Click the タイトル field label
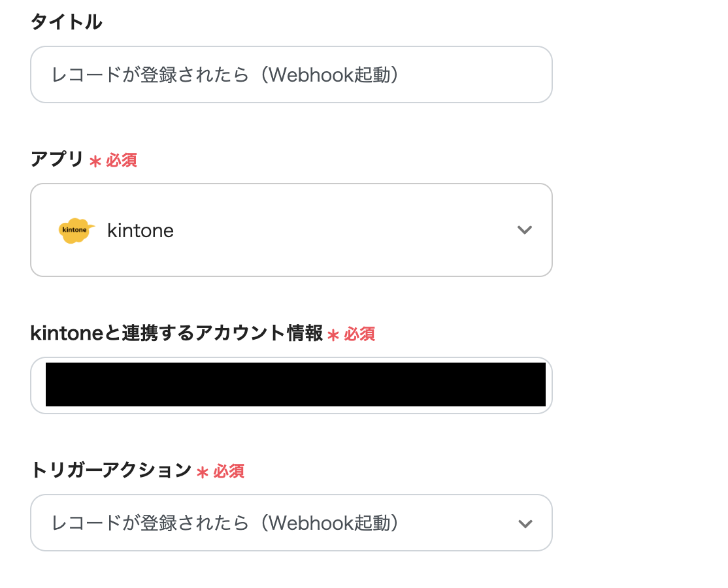 (x=66, y=22)
